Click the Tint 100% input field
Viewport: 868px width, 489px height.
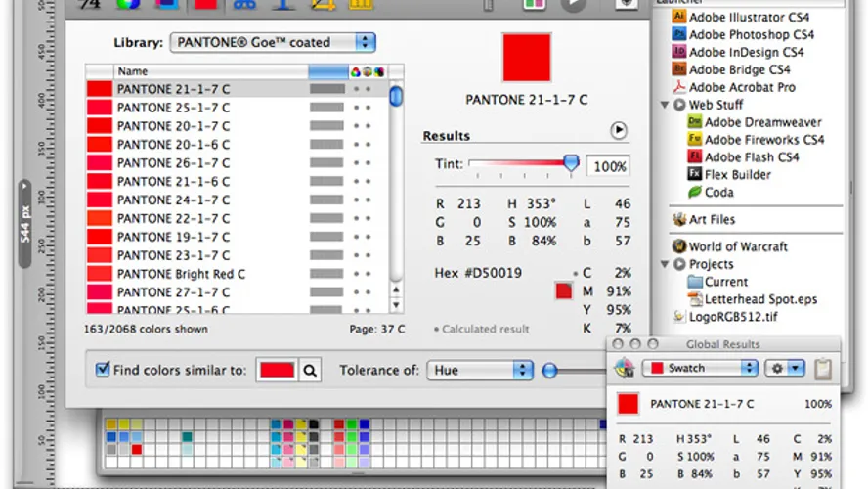[x=608, y=166]
